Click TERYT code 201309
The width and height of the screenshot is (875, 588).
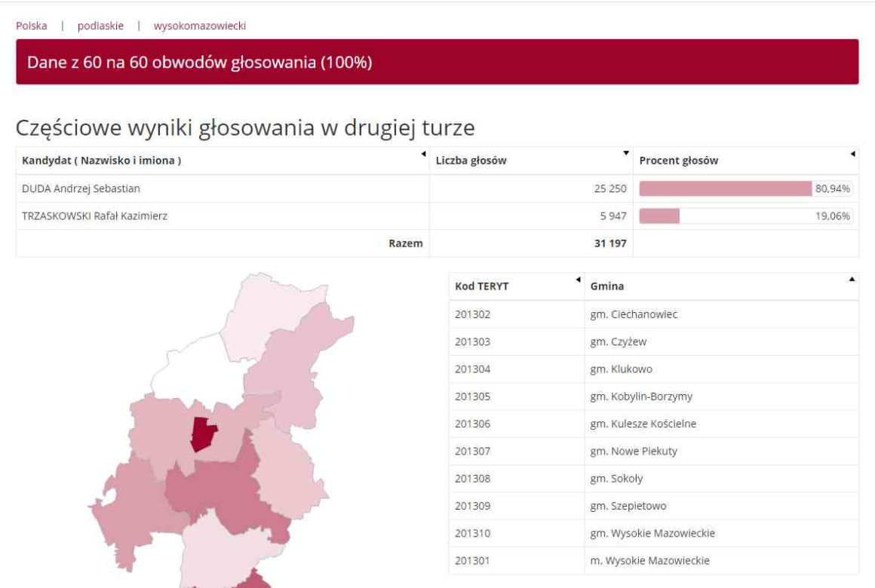tap(473, 505)
